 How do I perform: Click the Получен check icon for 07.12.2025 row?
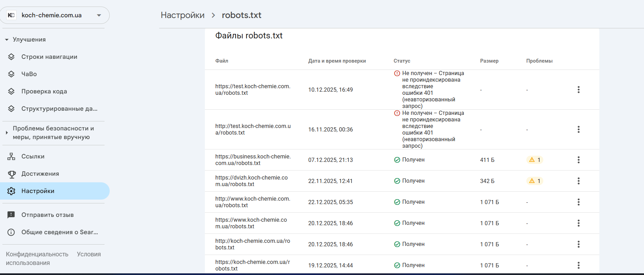(397, 160)
